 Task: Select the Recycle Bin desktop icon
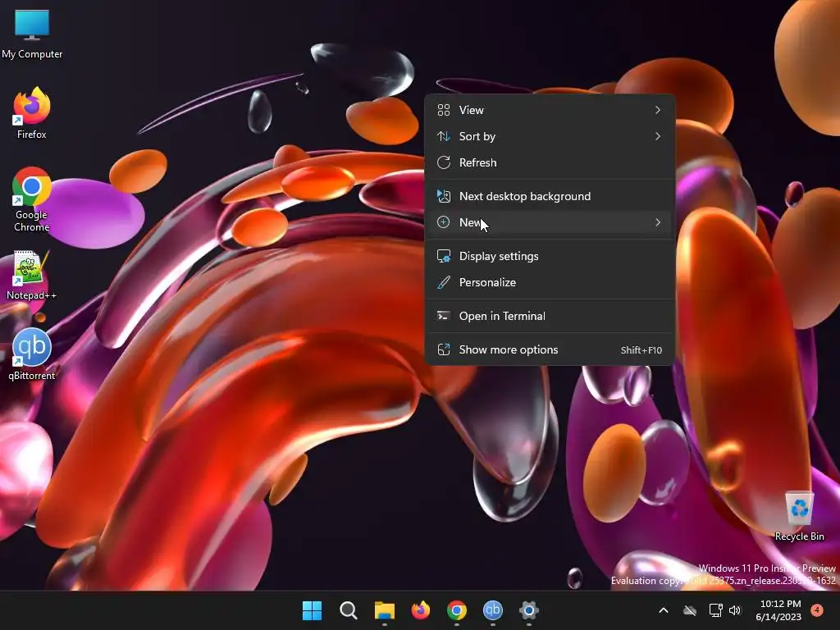799,517
